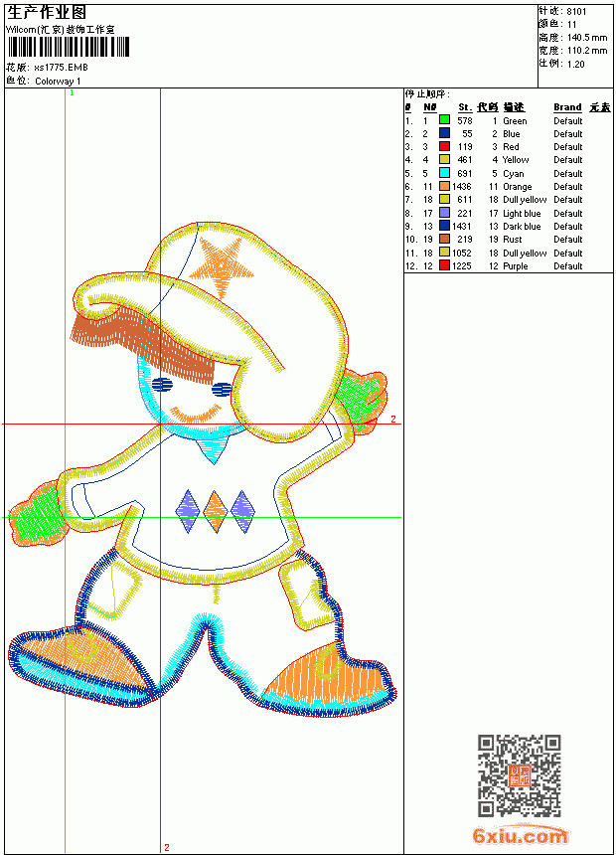Image resolution: width=616 pixels, height=855 pixels.
Task: Click the Yellow swatch next to 461
Action: coord(444,159)
